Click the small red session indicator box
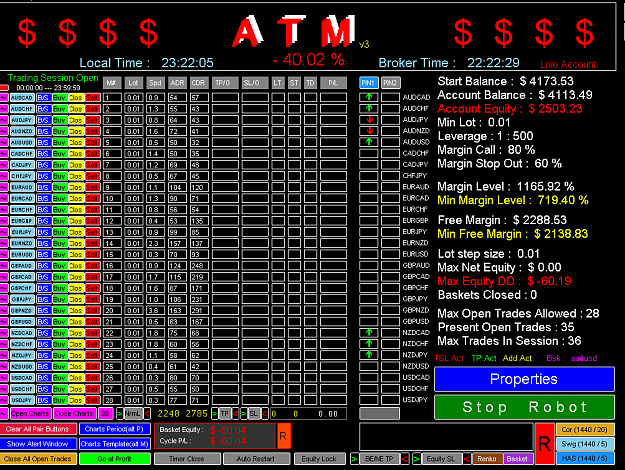Viewport: 625px width, 470px height. [4, 88]
